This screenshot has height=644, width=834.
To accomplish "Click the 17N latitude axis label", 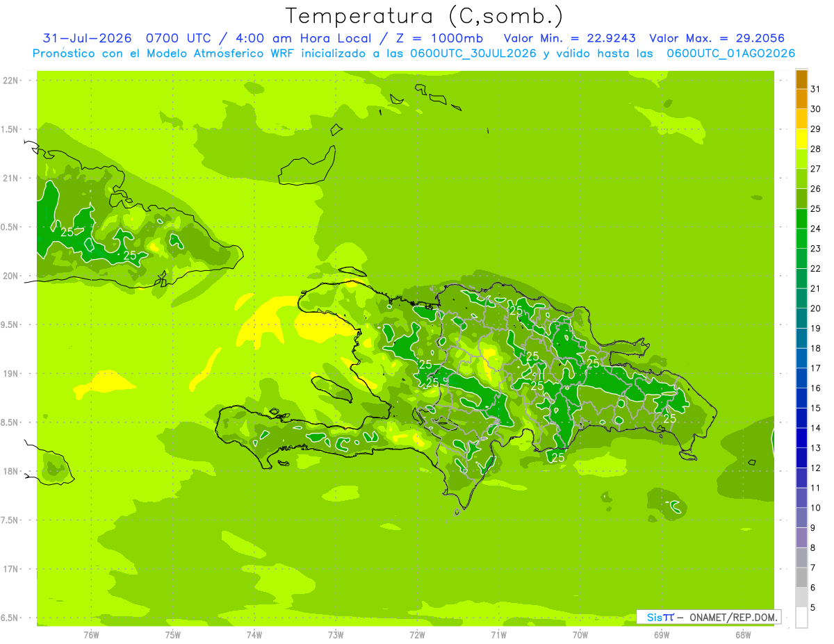I will [10, 569].
